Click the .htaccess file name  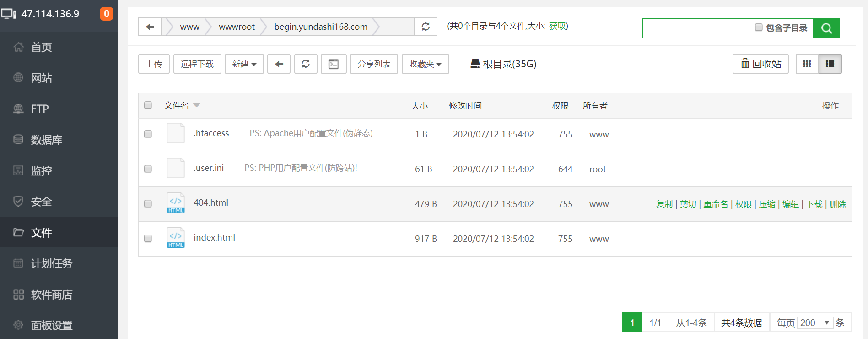211,133
